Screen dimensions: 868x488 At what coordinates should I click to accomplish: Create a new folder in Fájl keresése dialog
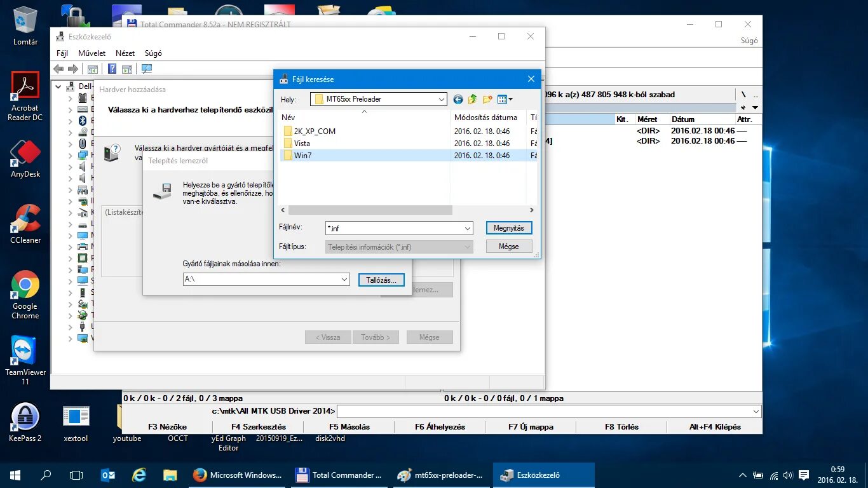[487, 99]
